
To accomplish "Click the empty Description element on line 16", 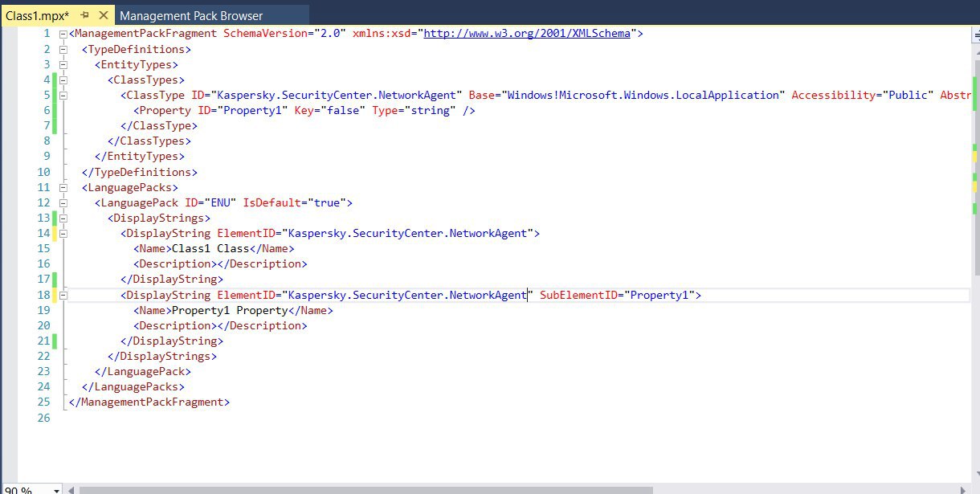I will [x=220, y=264].
